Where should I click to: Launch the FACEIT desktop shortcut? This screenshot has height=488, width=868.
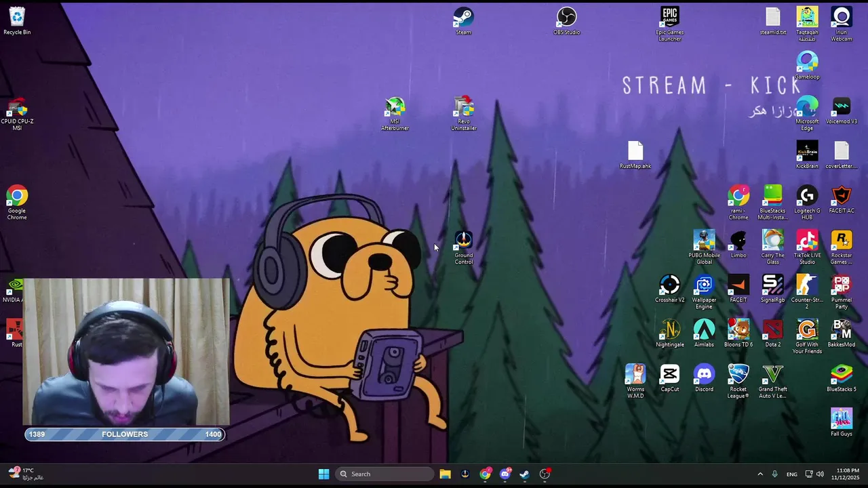pos(738,289)
